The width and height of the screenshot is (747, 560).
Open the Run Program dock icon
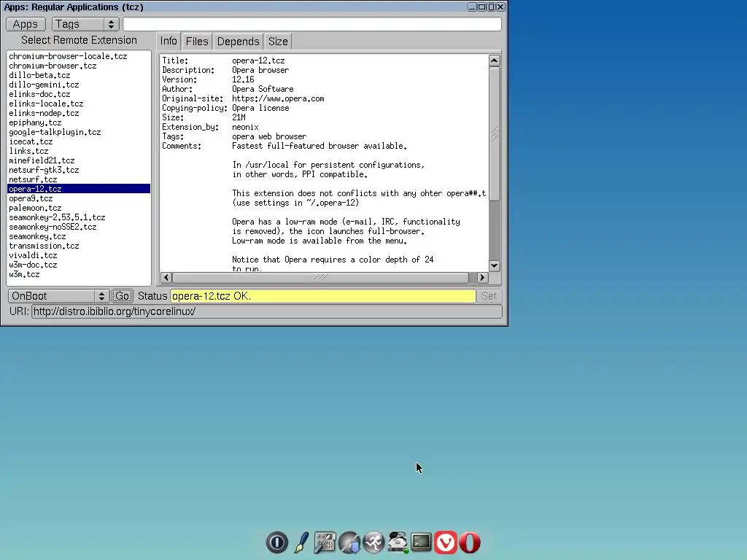point(373,542)
